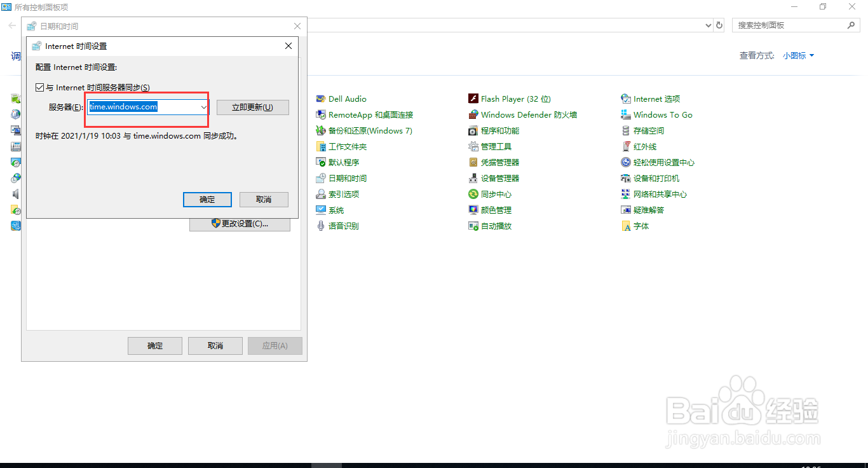
Task: Click 应用(A) in 日期和时间 dialog
Action: click(275, 346)
